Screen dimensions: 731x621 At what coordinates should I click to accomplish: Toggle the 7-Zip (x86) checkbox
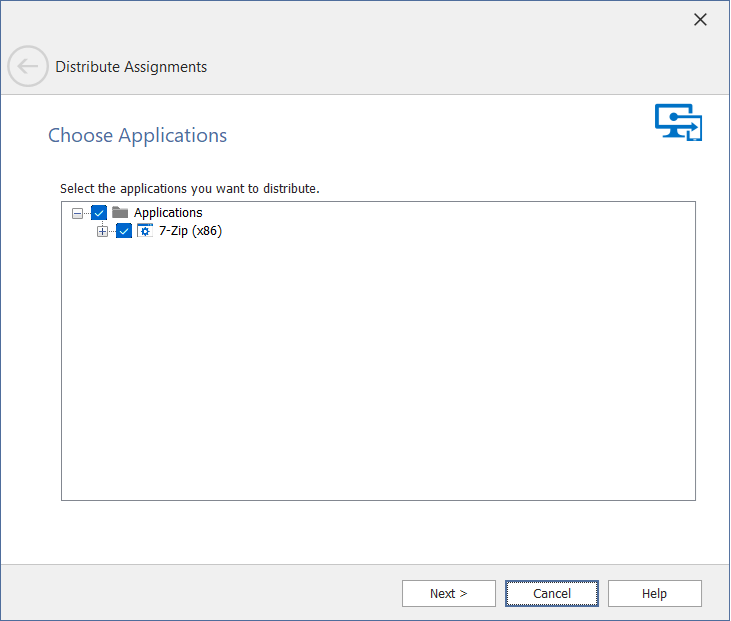pos(124,231)
